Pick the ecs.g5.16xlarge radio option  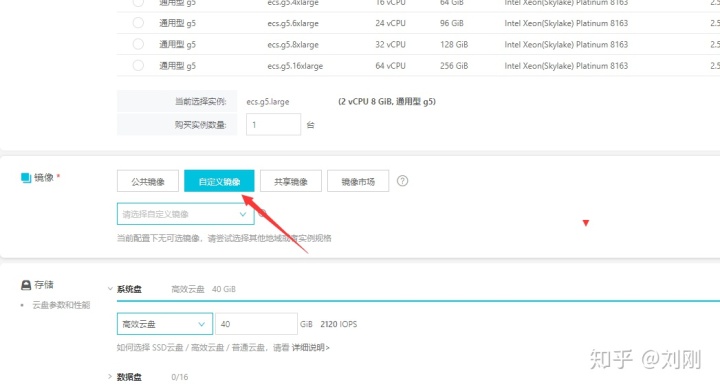coord(138,65)
